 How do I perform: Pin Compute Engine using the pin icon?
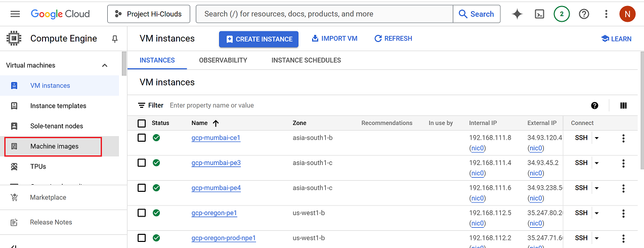[115, 39]
